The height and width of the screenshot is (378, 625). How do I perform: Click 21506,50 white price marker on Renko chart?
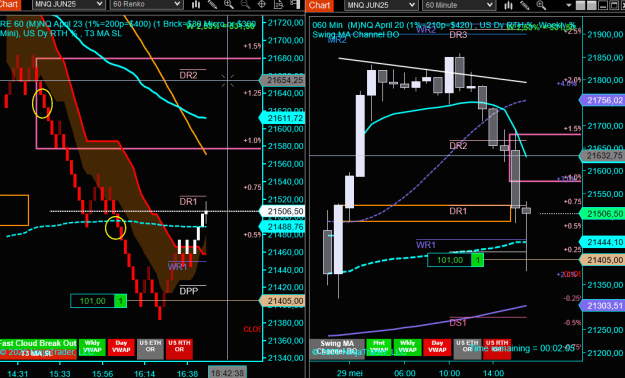coord(283,211)
